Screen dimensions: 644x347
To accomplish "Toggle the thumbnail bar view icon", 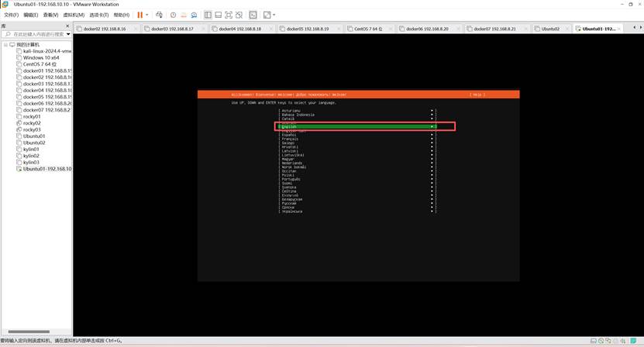I will [218, 15].
